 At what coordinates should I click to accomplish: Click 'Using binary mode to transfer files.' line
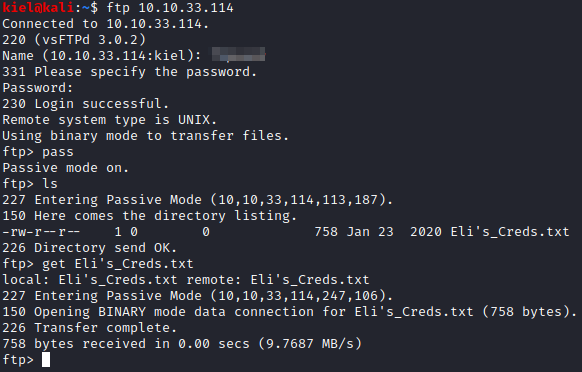point(145,136)
